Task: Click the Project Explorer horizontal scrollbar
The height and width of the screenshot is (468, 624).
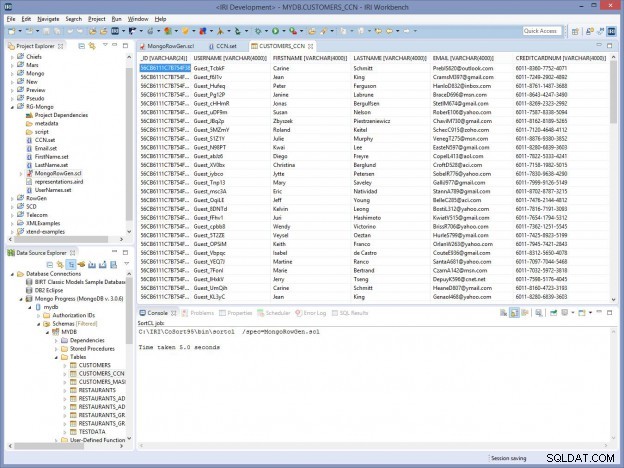Action: pos(61,239)
